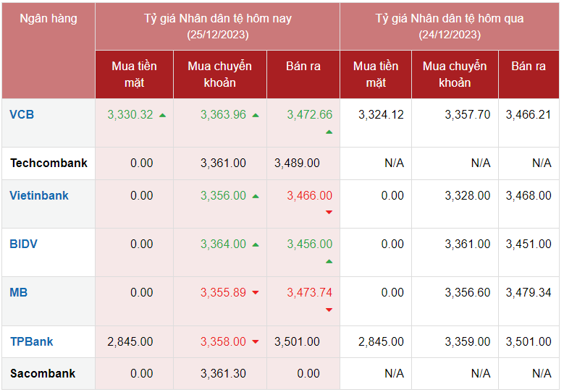Click green up arrow under BIDV 3,456.00
The height and width of the screenshot is (392, 564).
pyautogui.click(x=329, y=261)
